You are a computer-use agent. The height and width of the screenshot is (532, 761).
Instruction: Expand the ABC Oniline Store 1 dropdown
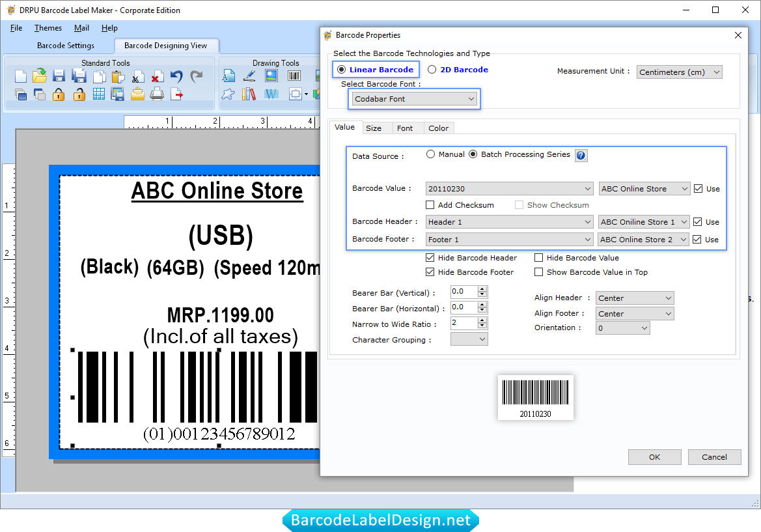[x=644, y=222]
